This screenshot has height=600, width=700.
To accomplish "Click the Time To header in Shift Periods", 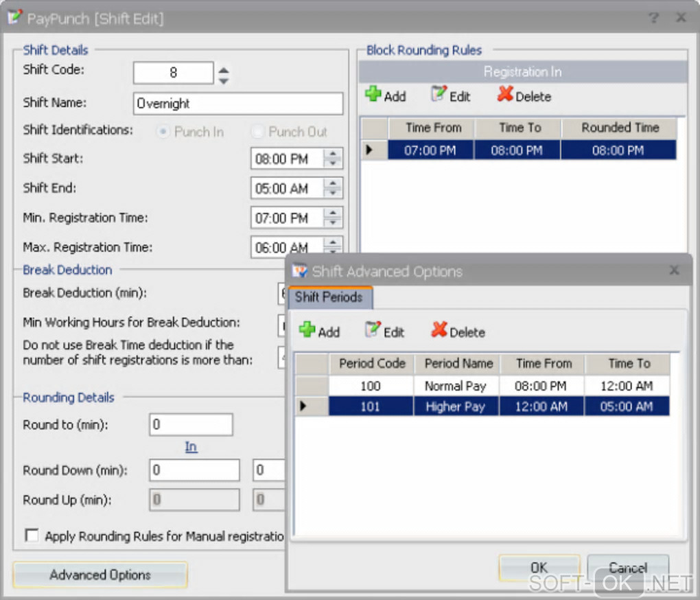I will [x=628, y=363].
